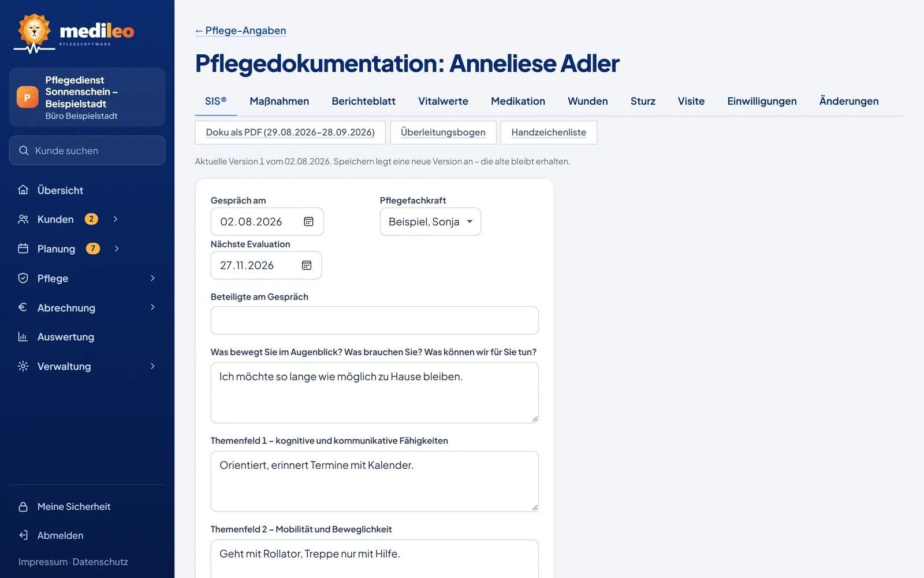Switch to the Maßnahmen tab
924x578 pixels.
click(x=280, y=101)
